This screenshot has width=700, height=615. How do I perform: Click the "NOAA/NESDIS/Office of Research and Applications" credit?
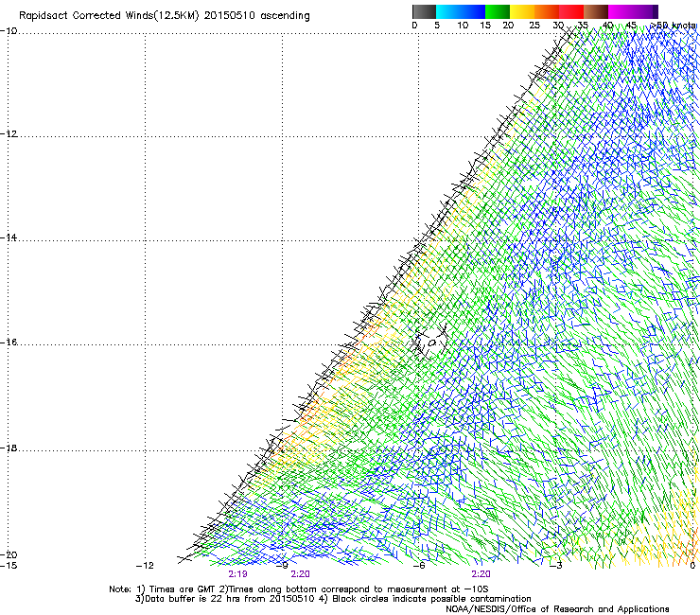557,609
